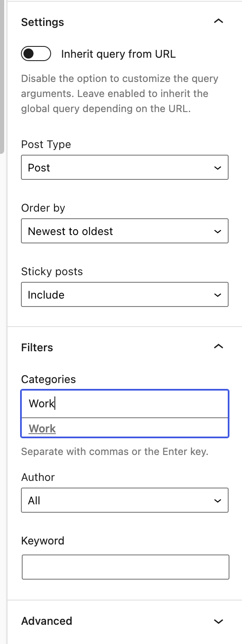
Task: Click the Keyword input field
Action: [x=125, y=567]
